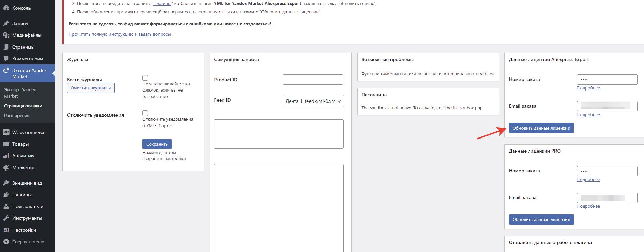Focus the Product ID input field

pos(313,80)
